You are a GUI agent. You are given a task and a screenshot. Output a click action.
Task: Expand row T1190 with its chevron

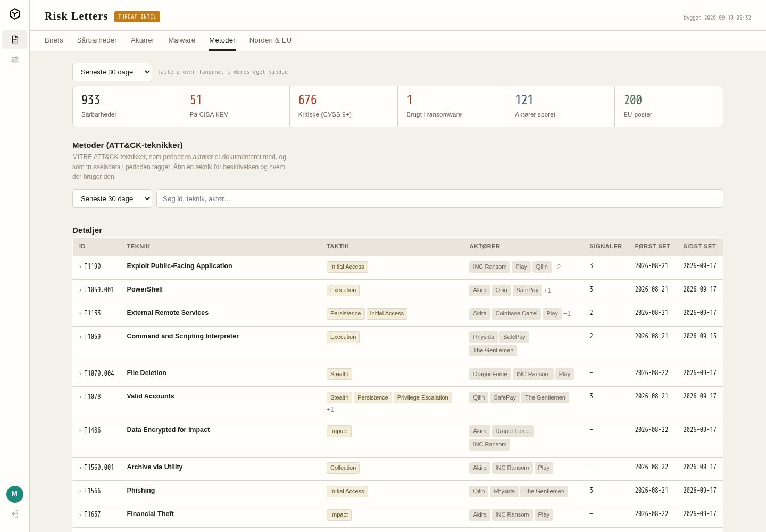pyautogui.click(x=80, y=267)
